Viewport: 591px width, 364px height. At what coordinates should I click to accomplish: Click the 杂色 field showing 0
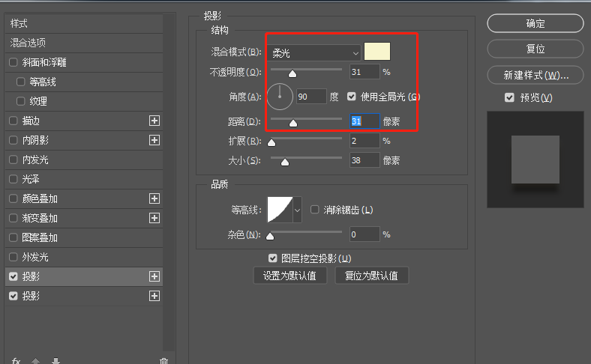(x=364, y=234)
